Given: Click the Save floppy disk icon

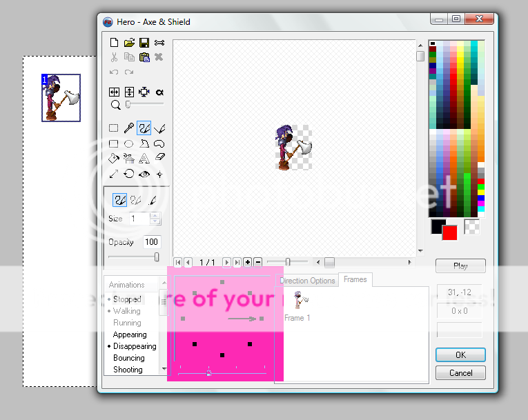Looking at the screenshot, I should (144, 43).
